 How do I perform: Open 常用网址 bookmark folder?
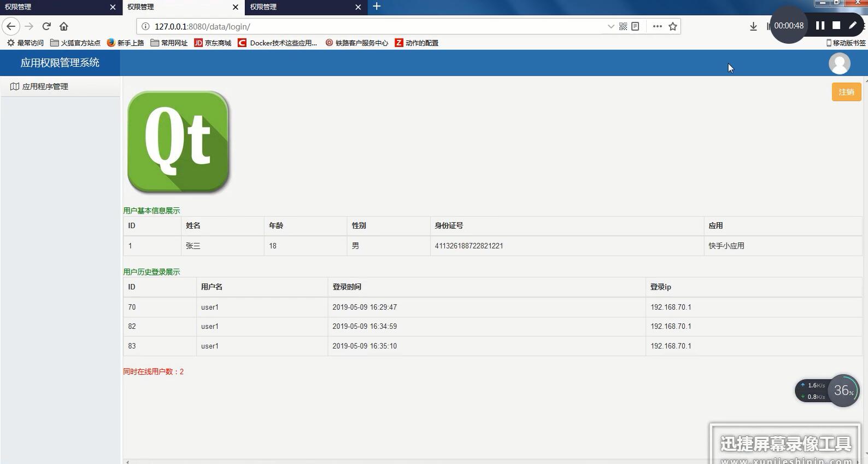169,43
